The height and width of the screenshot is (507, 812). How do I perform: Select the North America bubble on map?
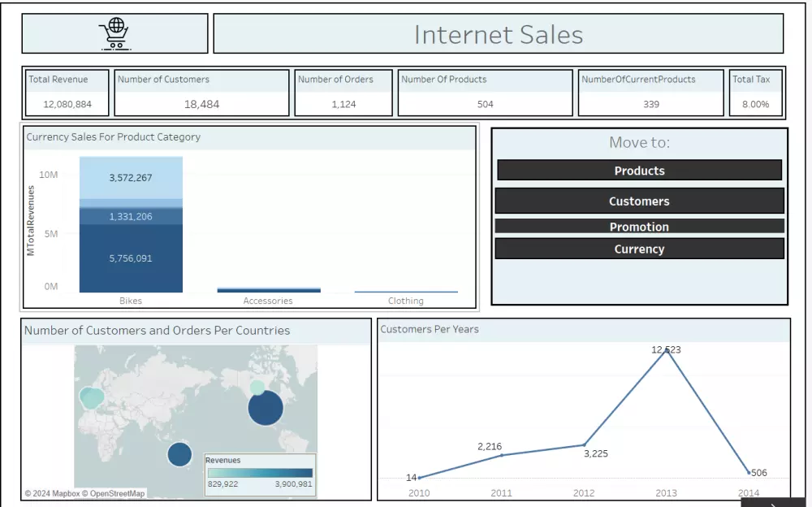click(x=266, y=408)
